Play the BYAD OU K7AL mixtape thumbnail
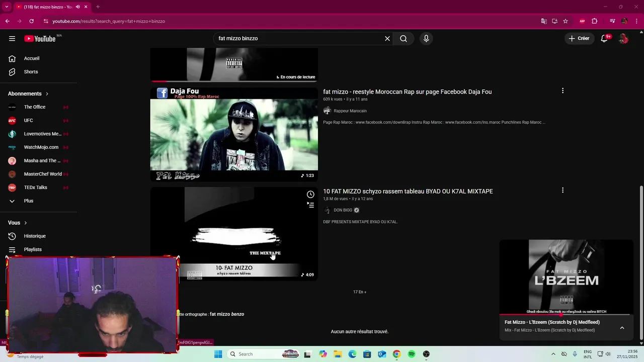644x362 pixels. [234, 234]
